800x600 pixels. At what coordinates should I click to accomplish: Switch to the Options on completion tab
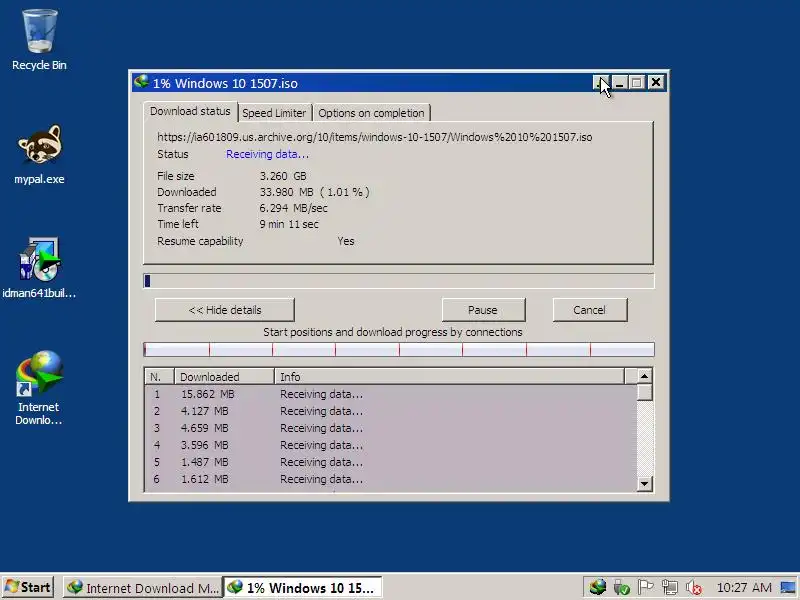[x=371, y=113]
